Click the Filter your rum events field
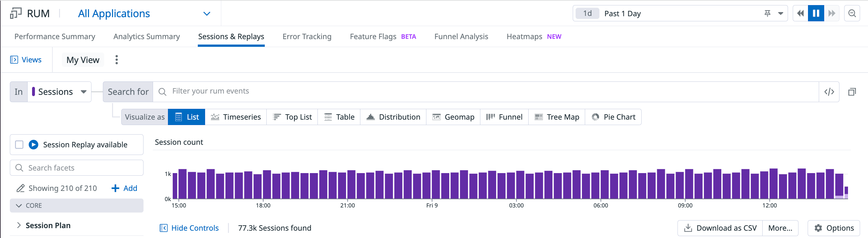868x238 pixels. click(x=485, y=91)
